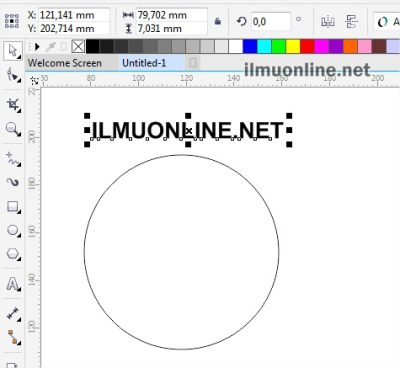Open the Untitled-1 document tab
The width and height of the screenshot is (400, 368).
click(144, 63)
